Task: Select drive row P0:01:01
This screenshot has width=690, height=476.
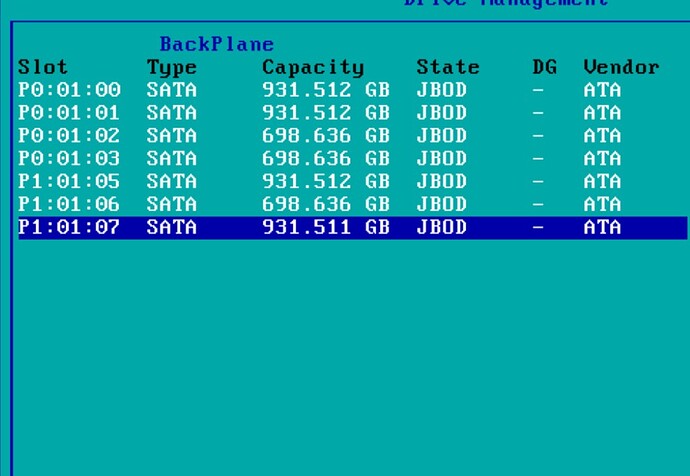Action: [353, 113]
